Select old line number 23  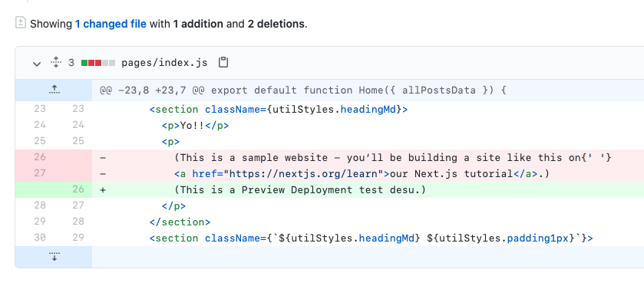40,109
